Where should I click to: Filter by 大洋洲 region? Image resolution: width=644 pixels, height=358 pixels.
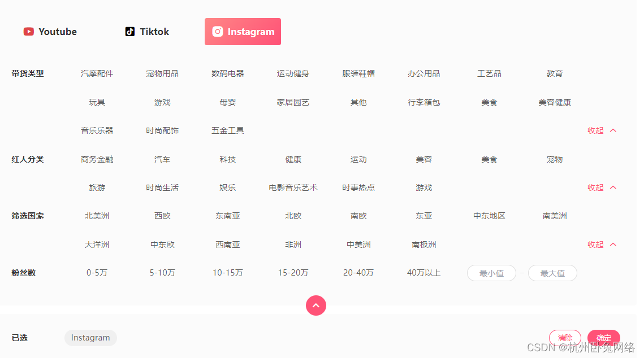97,245
